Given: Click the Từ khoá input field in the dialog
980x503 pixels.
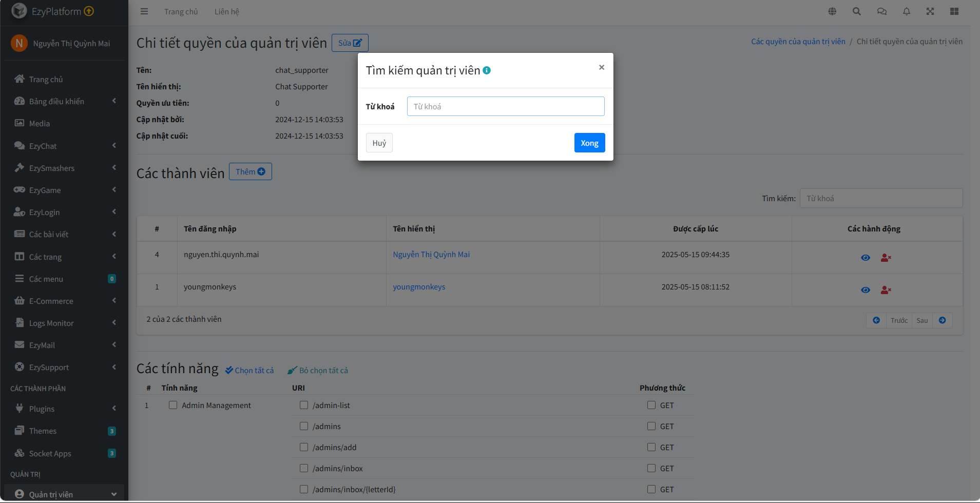Looking at the screenshot, I should [505, 106].
